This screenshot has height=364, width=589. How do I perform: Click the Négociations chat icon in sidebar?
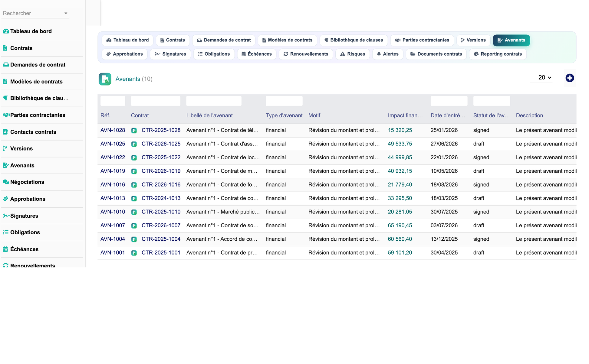(6, 182)
